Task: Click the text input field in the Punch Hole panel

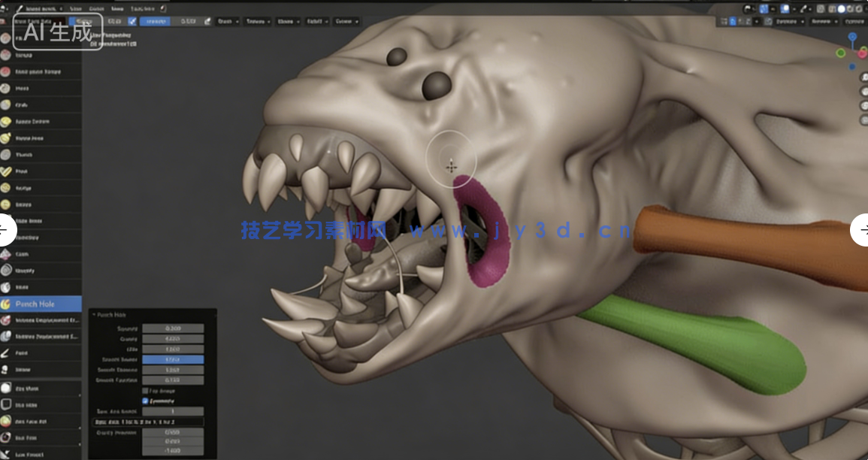Action: [150, 422]
